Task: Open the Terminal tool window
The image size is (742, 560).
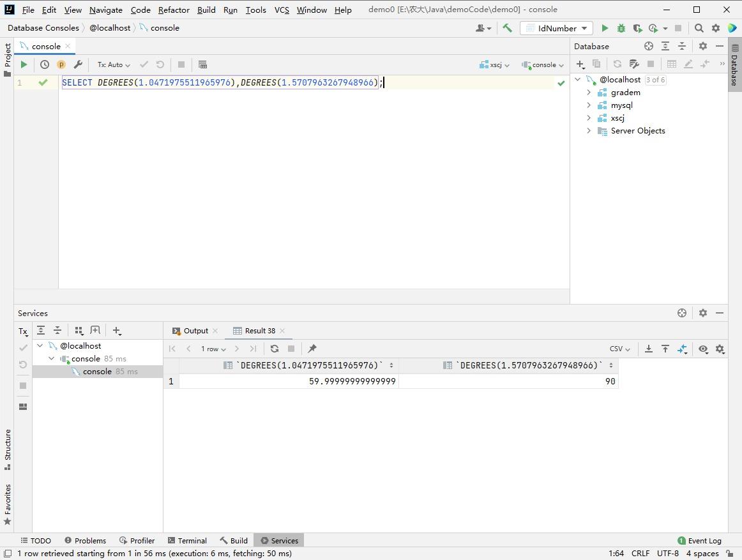Action: point(187,540)
